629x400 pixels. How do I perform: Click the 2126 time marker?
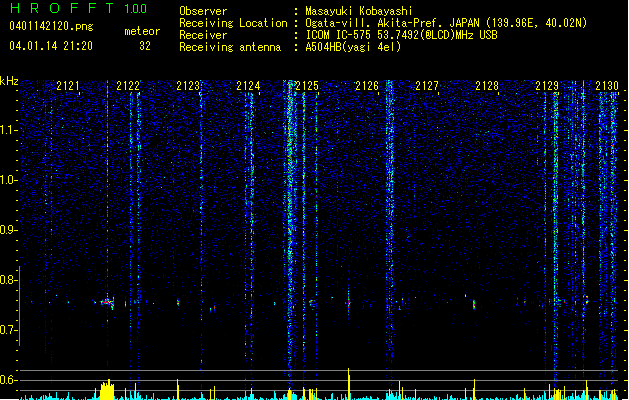[367, 86]
